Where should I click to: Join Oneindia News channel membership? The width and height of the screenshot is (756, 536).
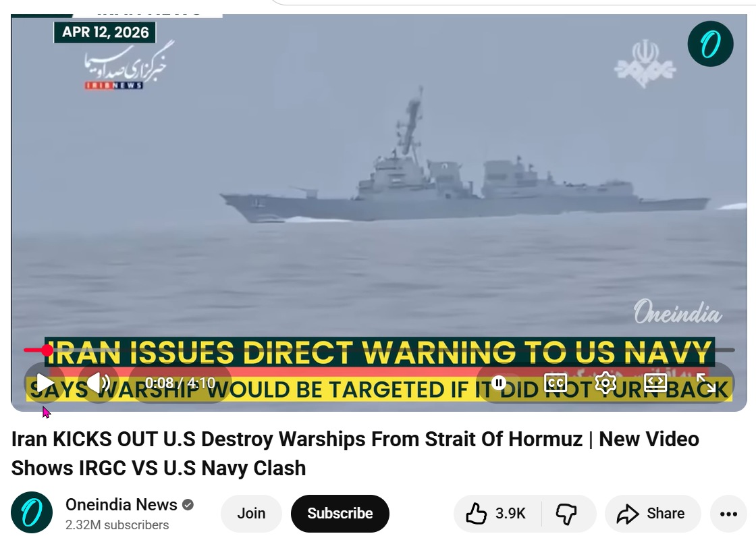point(251,513)
